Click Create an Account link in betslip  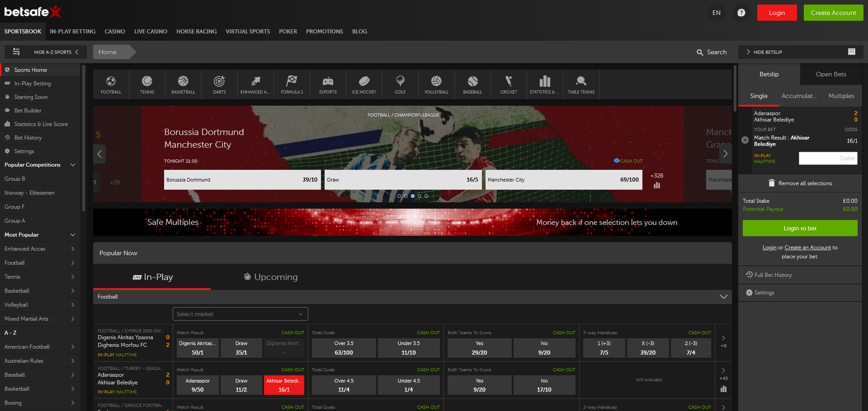807,248
